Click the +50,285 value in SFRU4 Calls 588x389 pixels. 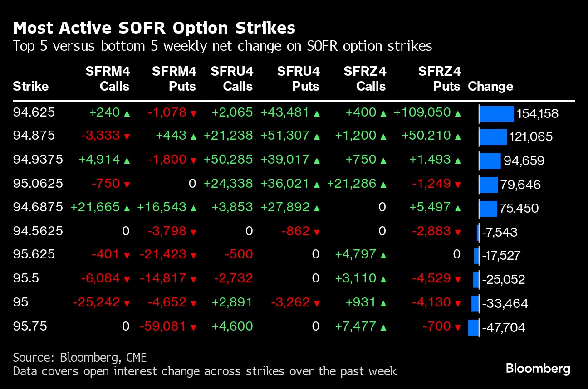(228, 160)
